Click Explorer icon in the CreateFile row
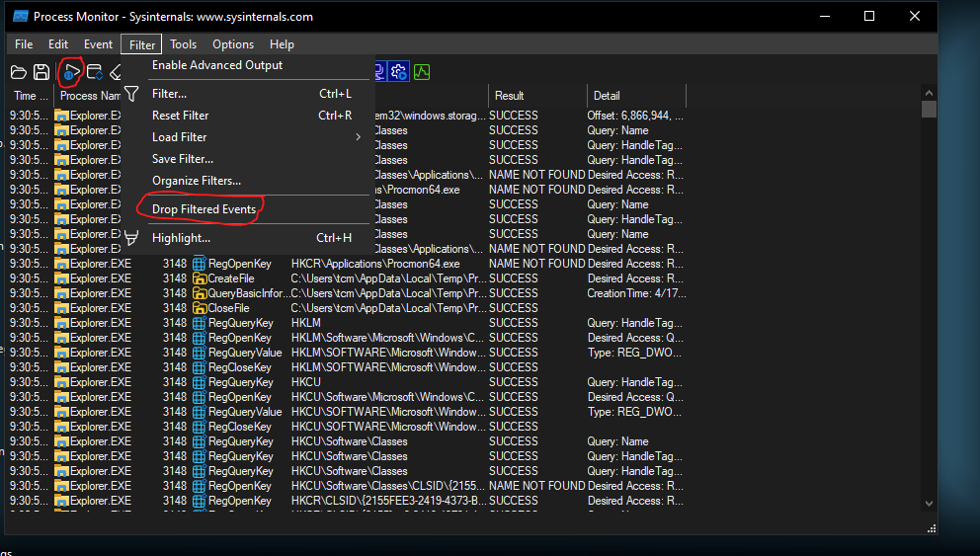This screenshot has width=980, height=556. pos(61,278)
